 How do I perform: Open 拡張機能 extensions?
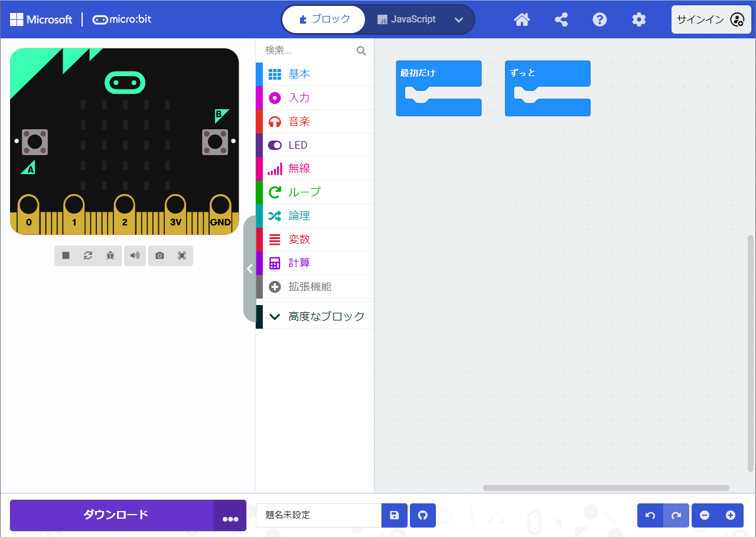point(315,287)
